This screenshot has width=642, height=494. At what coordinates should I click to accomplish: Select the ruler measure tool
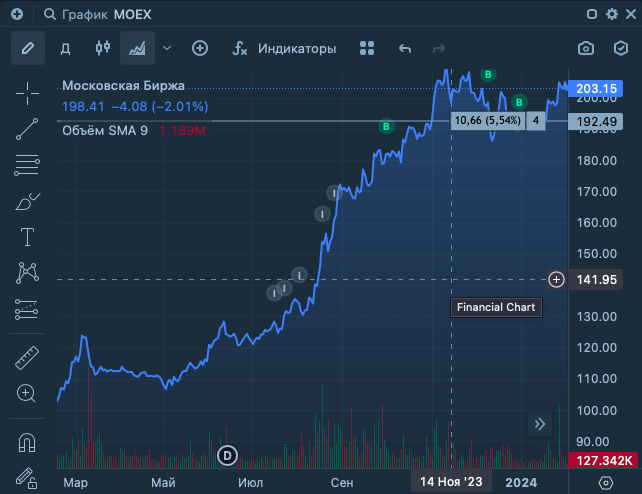(x=27, y=358)
